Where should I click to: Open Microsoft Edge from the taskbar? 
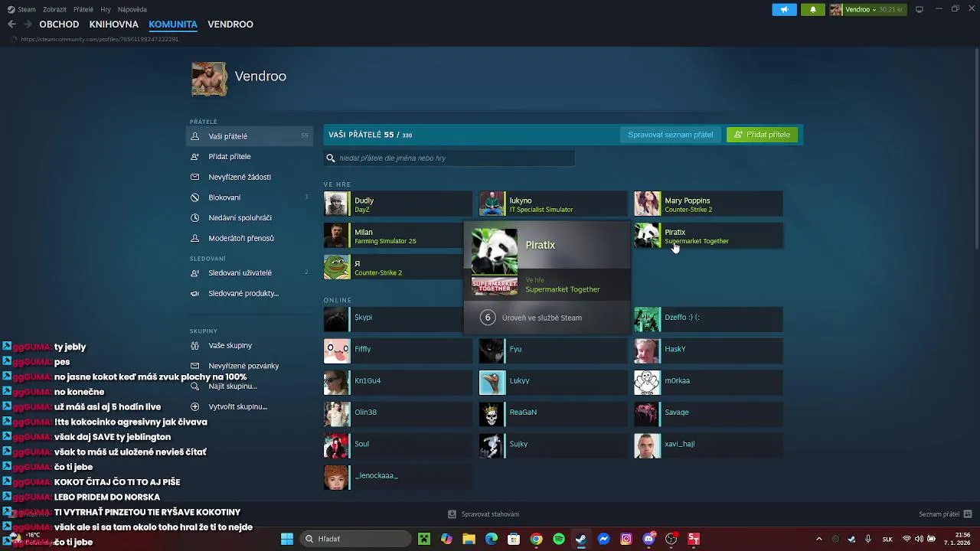(x=492, y=539)
